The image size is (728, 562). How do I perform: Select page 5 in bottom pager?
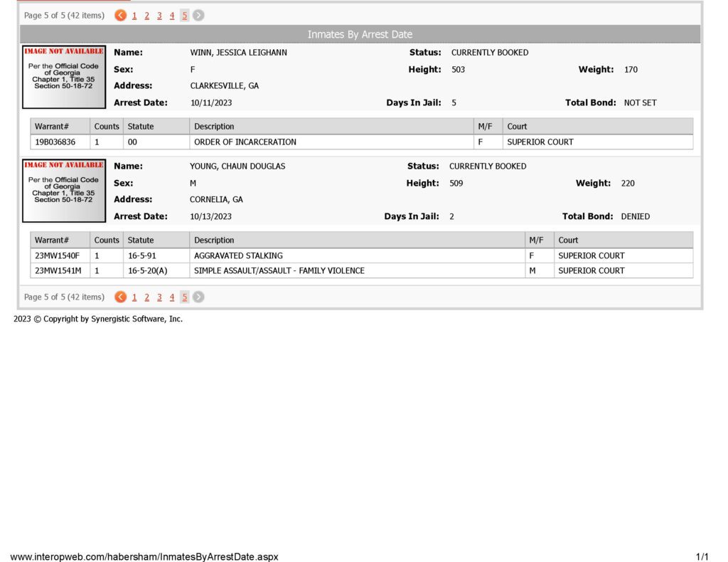184,297
